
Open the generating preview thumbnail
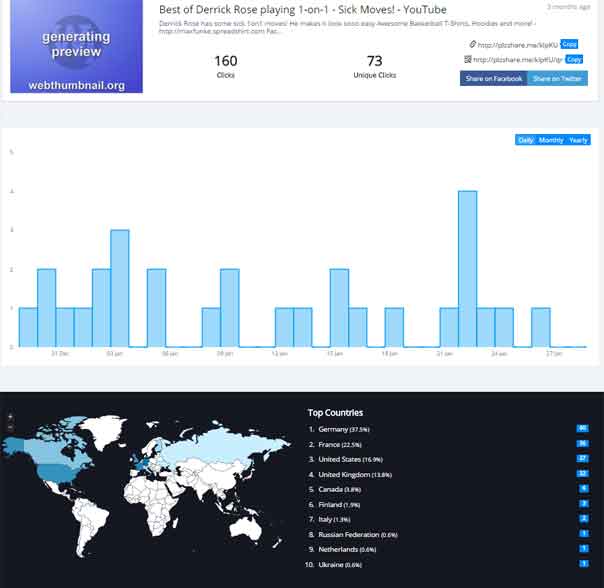coord(76,46)
